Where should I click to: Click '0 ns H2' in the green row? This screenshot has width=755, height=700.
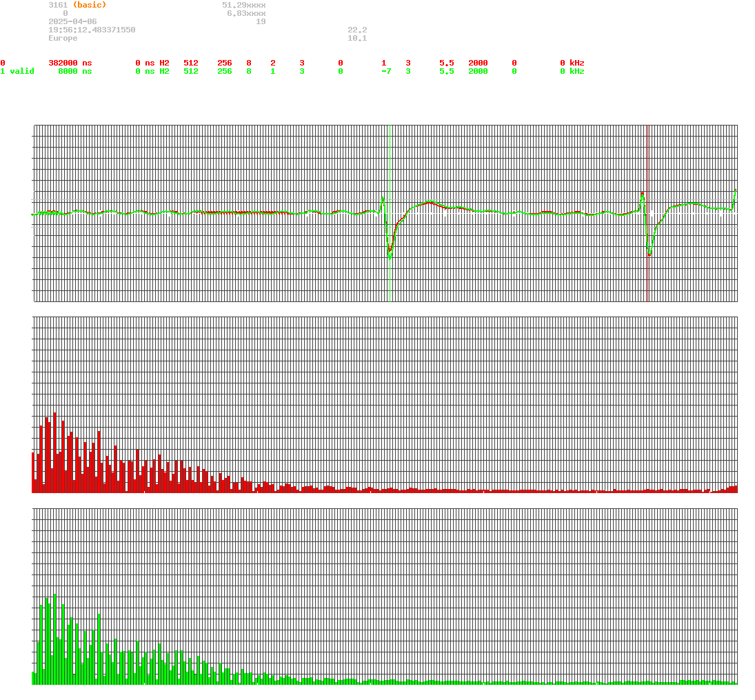click(152, 71)
